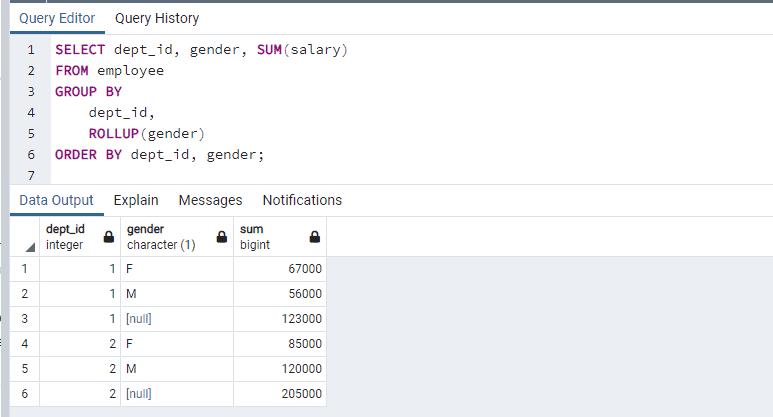Place cursor on the ROLLUP(gender) line
Viewport: 773px width, 417px height.
coord(146,133)
